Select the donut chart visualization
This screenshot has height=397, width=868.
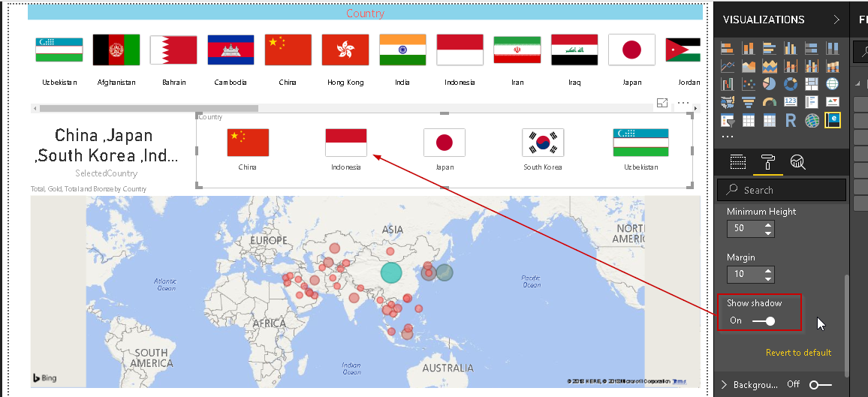tap(790, 84)
